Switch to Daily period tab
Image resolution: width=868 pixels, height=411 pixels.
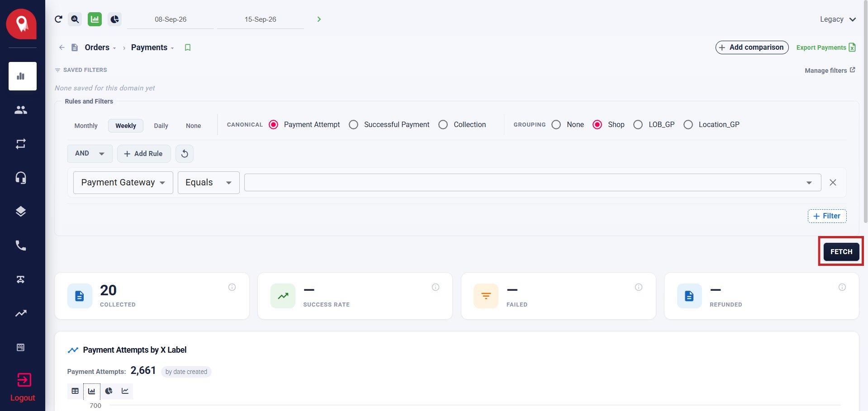pos(161,126)
